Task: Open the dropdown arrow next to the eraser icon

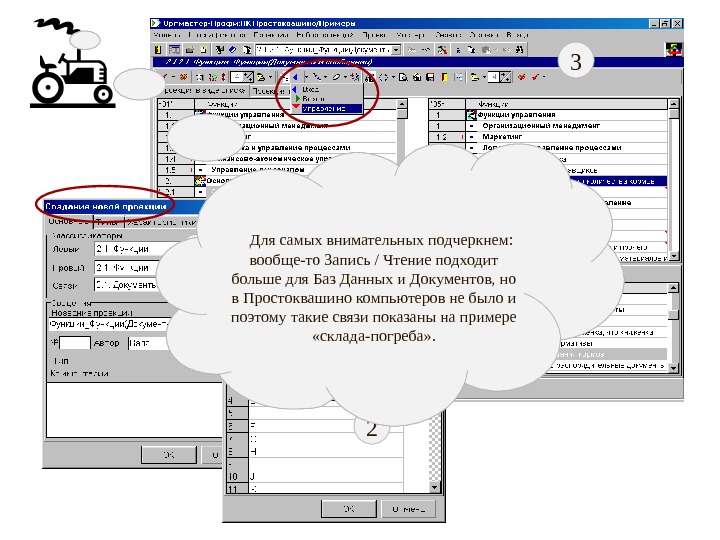Action: (345, 77)
